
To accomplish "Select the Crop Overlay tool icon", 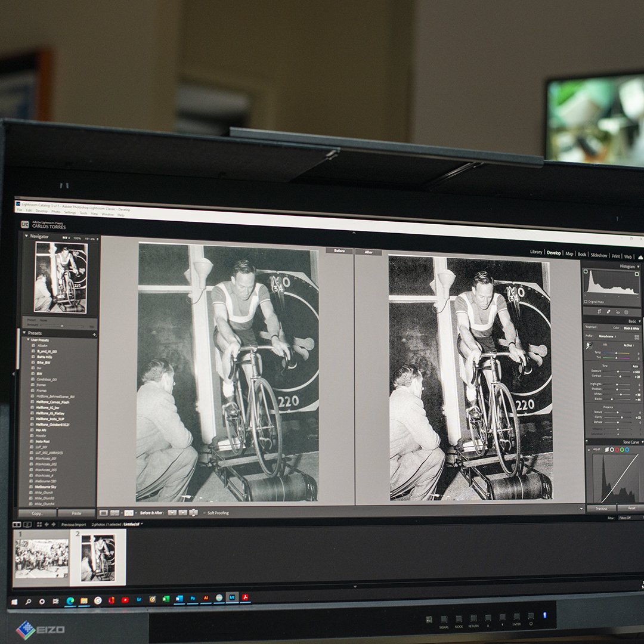I will click(x=599, y=311).
